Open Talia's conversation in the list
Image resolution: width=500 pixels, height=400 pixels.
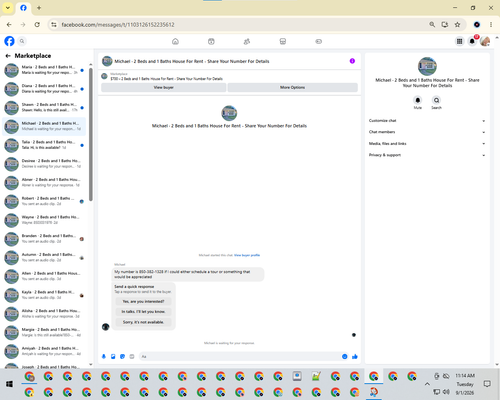[x=44, y=145]
